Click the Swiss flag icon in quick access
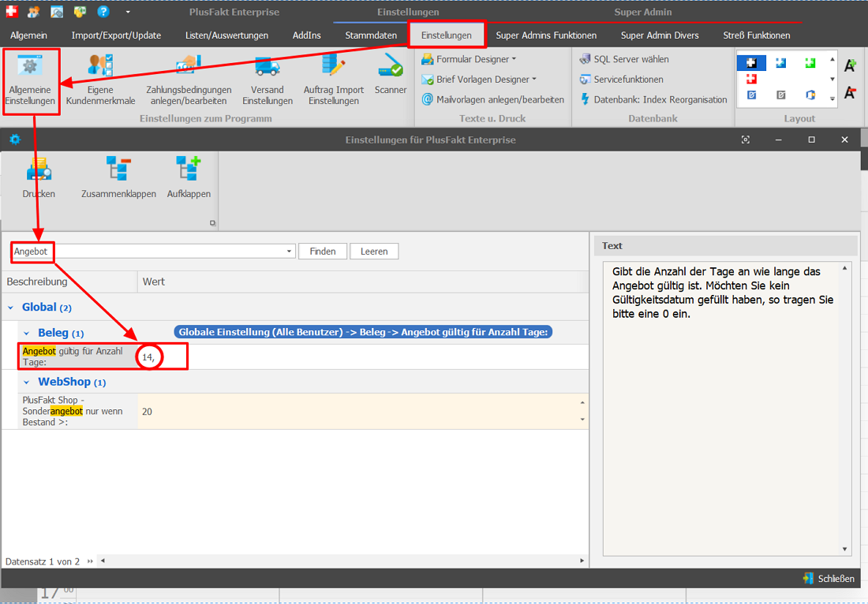Screen dimensions: 868x604 point(12,11)
